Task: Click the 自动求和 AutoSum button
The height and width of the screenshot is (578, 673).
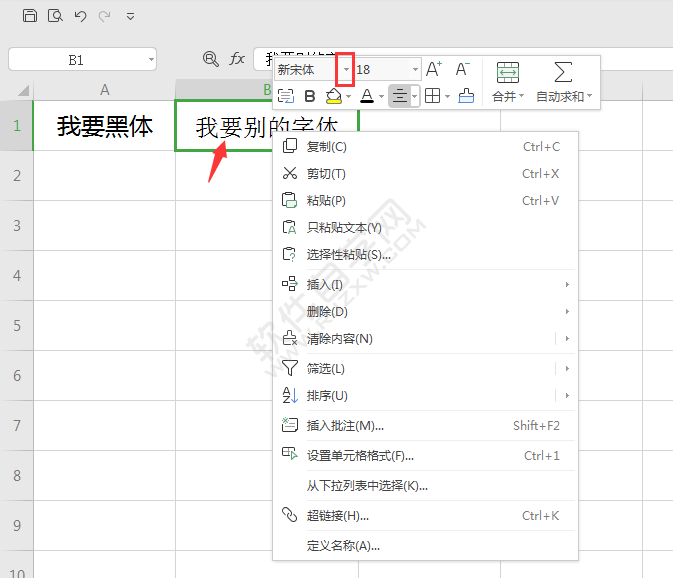Action: (564, 82)
